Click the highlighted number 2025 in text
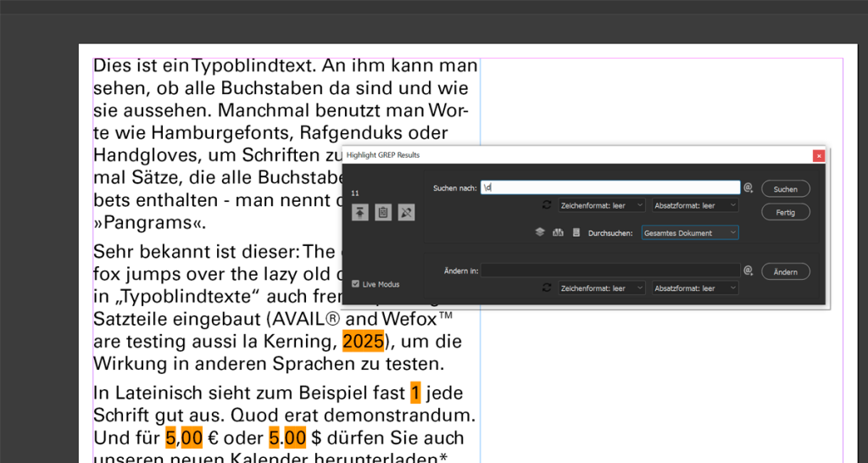 tap(363, 341)
